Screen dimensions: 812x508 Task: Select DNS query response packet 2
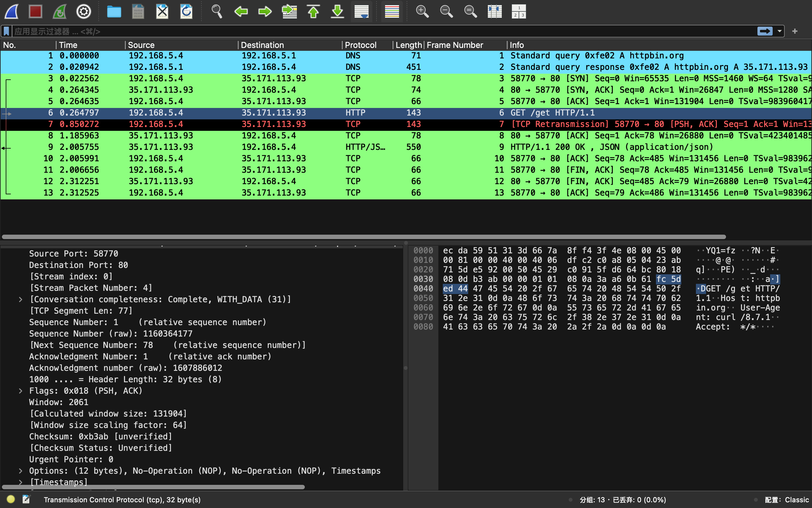coord(406,67)
